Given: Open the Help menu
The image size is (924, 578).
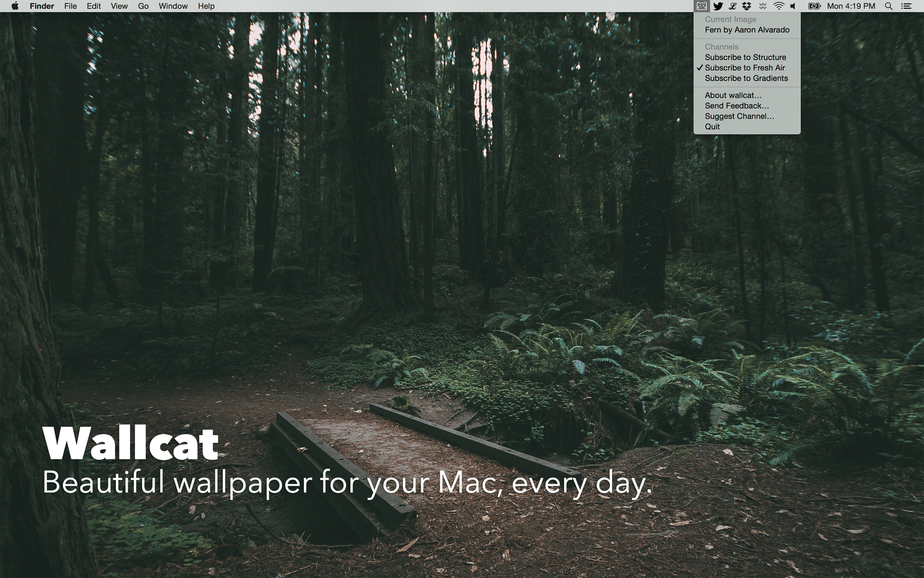Looking at the screenshot, I should pyautogui.click(x=206, y=6).
